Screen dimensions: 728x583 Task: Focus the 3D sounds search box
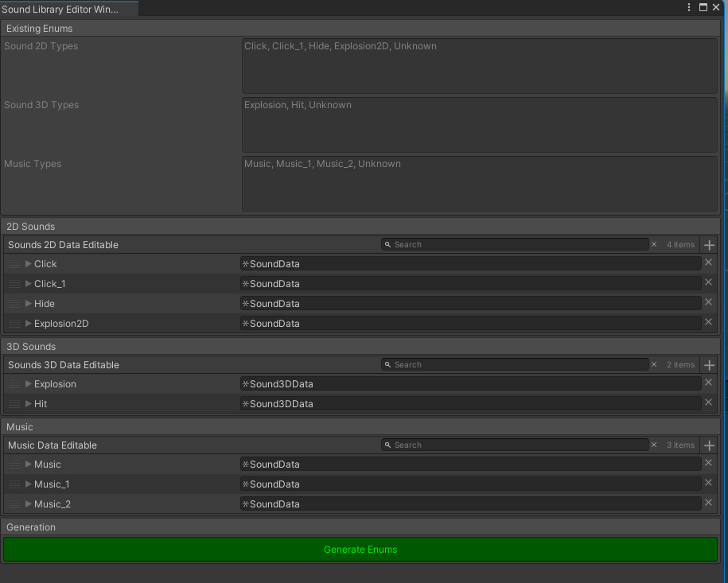(515, 365)
